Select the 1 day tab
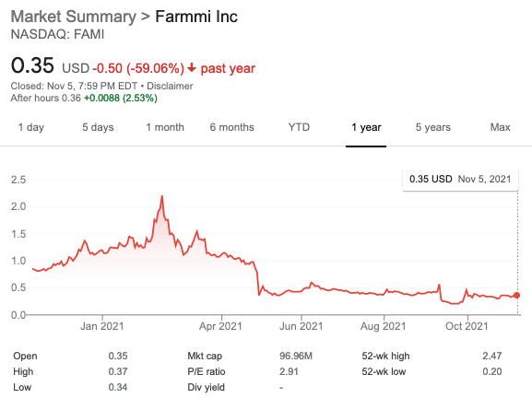Screen dimensions: 532x398 (30, 127)
